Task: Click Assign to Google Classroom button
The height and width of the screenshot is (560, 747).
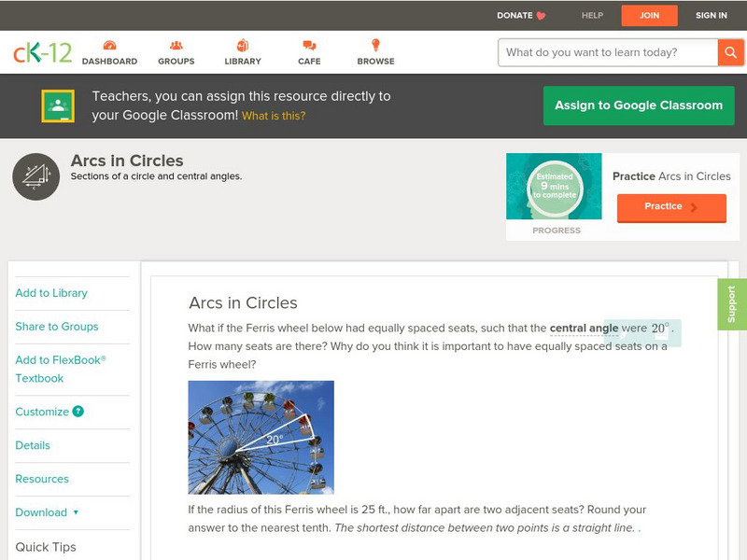Action: tap(639, 105)
